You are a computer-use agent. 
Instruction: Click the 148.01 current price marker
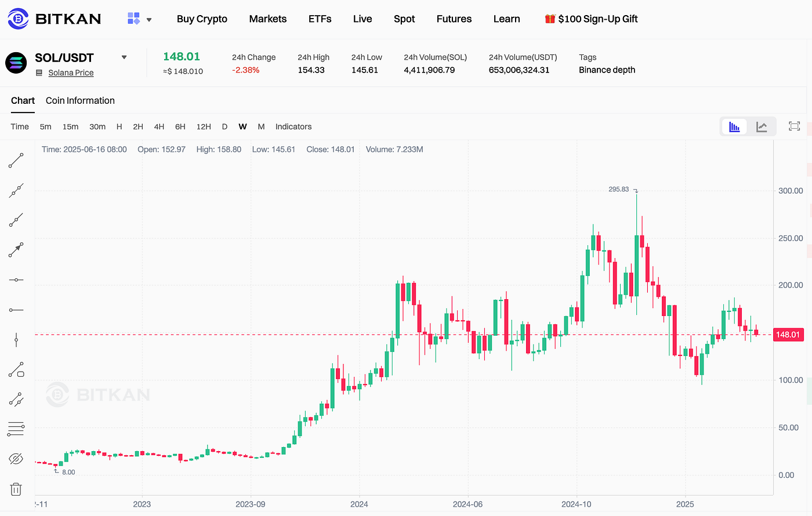788,335
